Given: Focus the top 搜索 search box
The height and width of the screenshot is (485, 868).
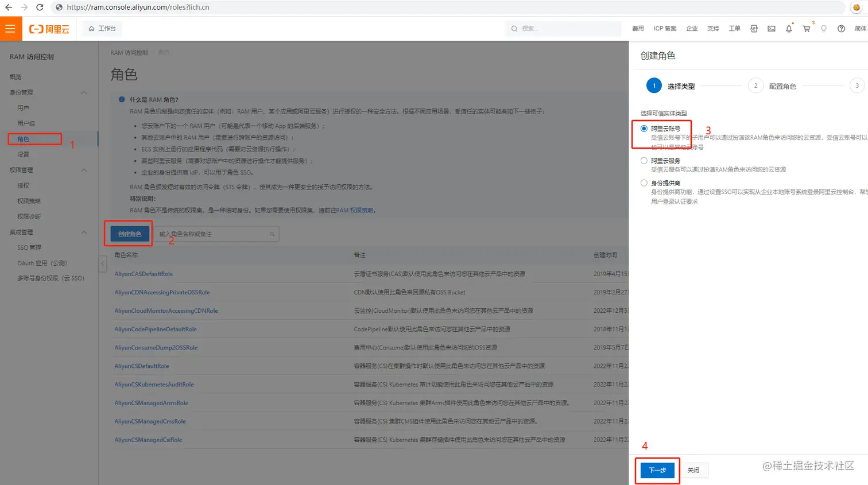Looking at the screenshot, I should [563, 28].
